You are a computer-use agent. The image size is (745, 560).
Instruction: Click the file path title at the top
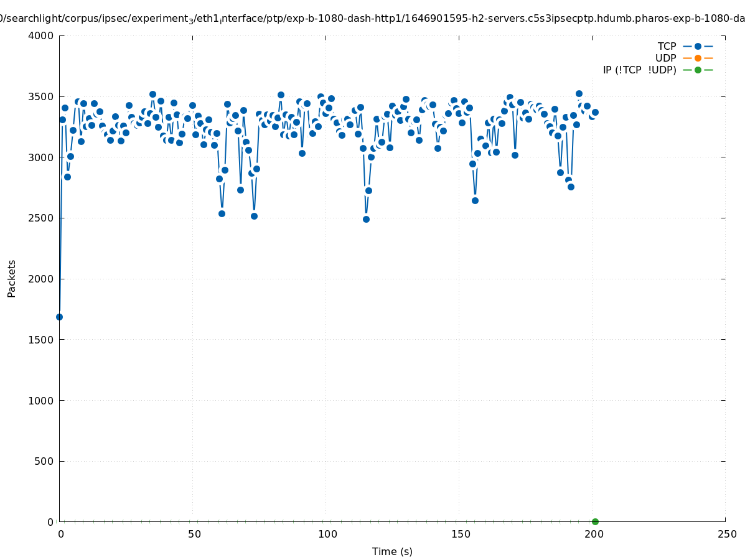[372, 19]
